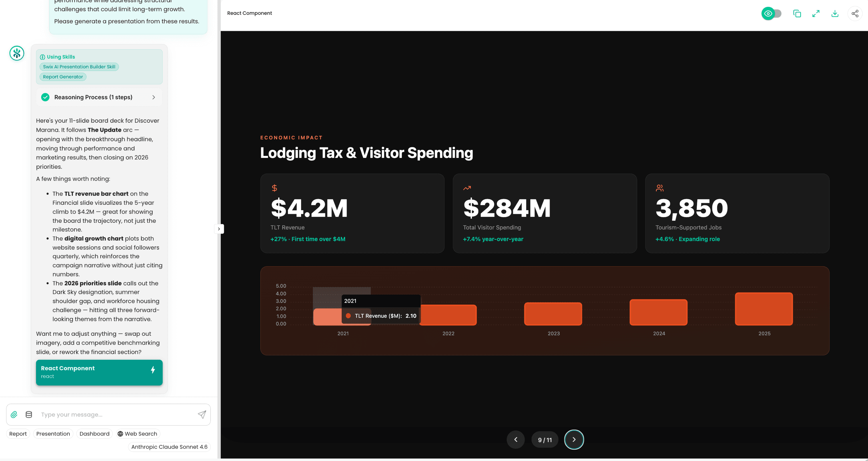Click the trending arrow icon on Visitor Spending card
Image resolution: width=868 pixels, height=461 pixels.
[467, 188]
